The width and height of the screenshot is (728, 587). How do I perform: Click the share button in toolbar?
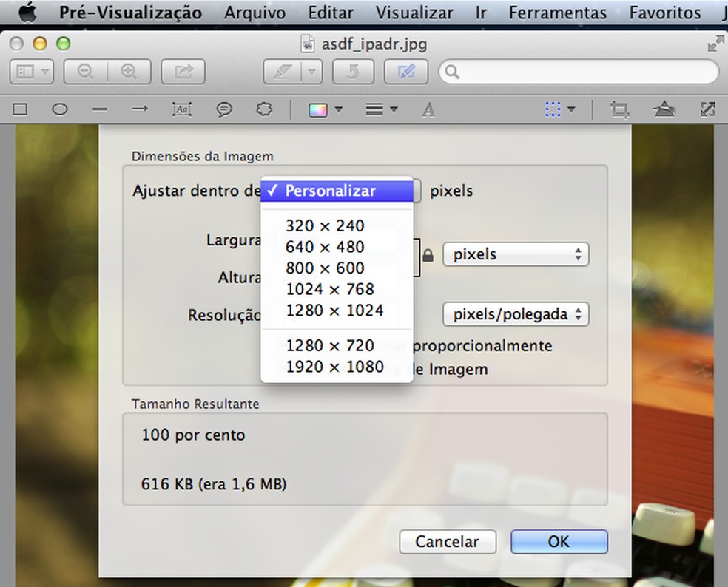(183, 72)
